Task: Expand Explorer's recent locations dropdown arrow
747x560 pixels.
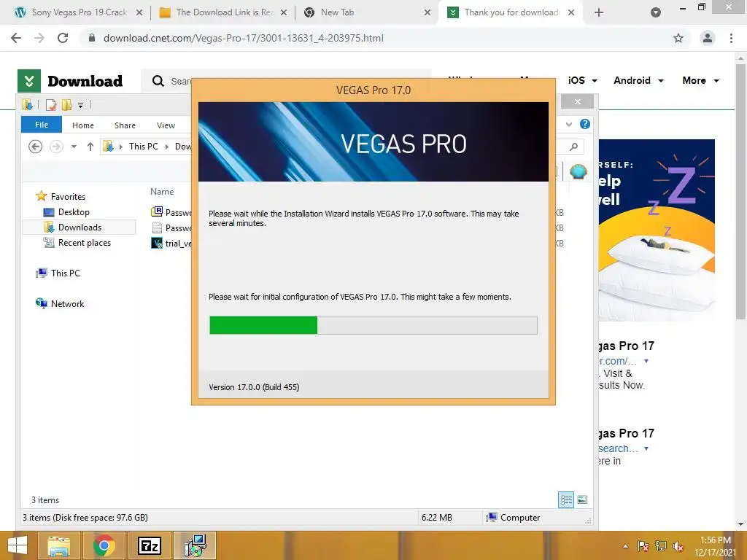Action: coord(74,147)
